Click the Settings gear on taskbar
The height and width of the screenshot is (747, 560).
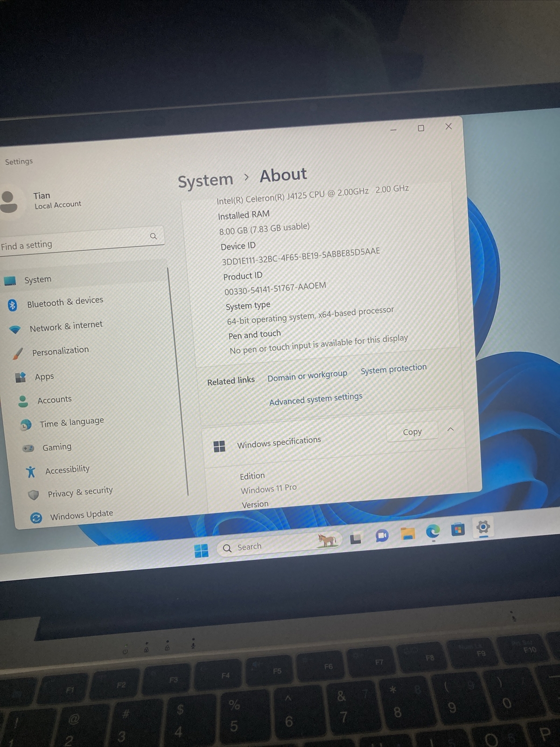click(x=483, y=527)
